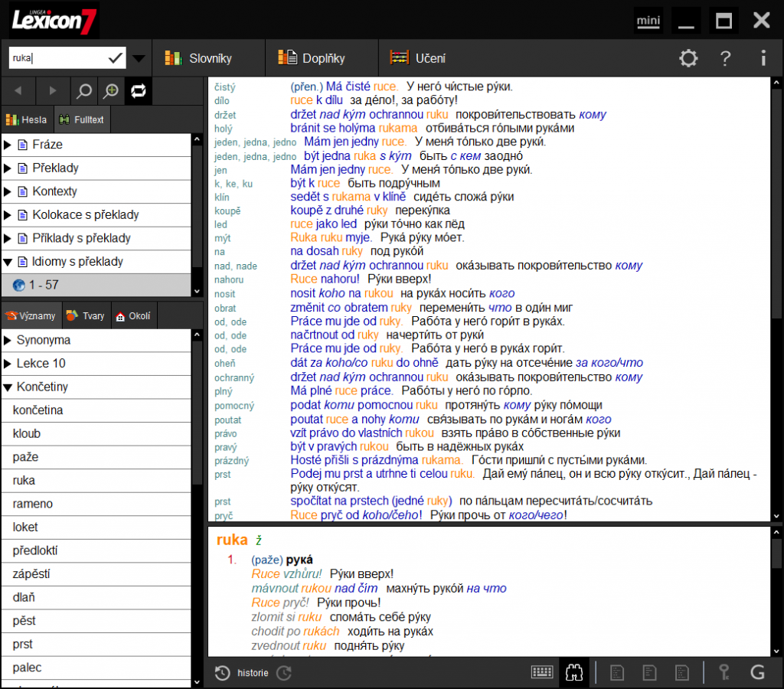784x689 pixels.
Task: Open the search history dropdown arrow
Action: (139, 57)
